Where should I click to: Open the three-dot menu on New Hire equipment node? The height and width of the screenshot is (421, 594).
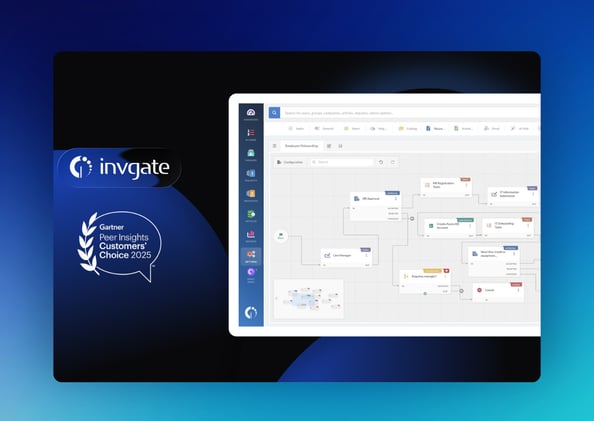click(514, 254)
